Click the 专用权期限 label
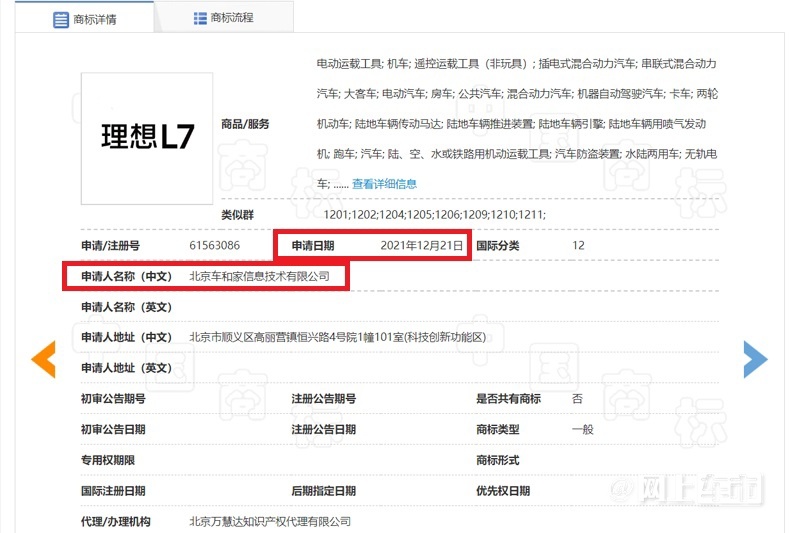 [x=108, y=460]
